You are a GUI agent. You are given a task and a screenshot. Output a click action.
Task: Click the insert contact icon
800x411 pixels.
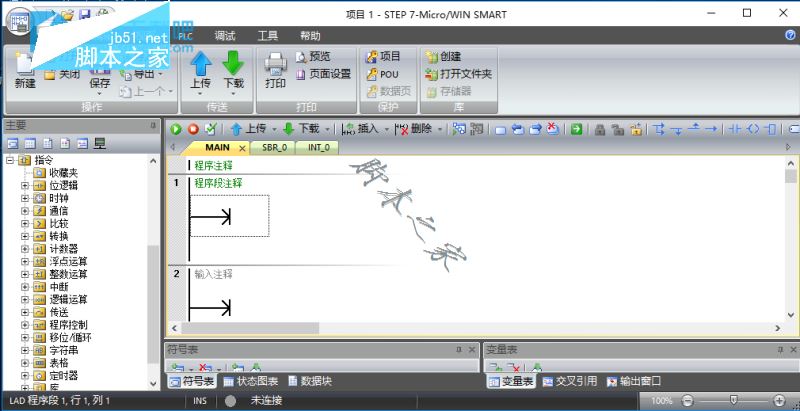(735, 129)
